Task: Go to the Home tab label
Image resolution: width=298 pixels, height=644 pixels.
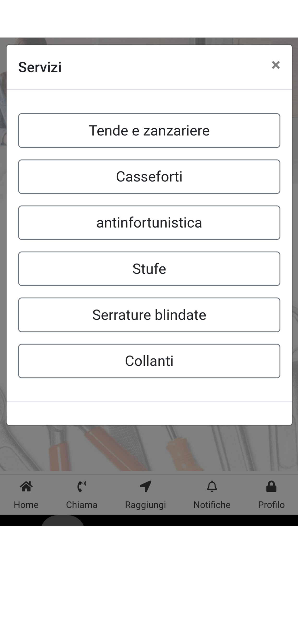Action: [26, 505]
